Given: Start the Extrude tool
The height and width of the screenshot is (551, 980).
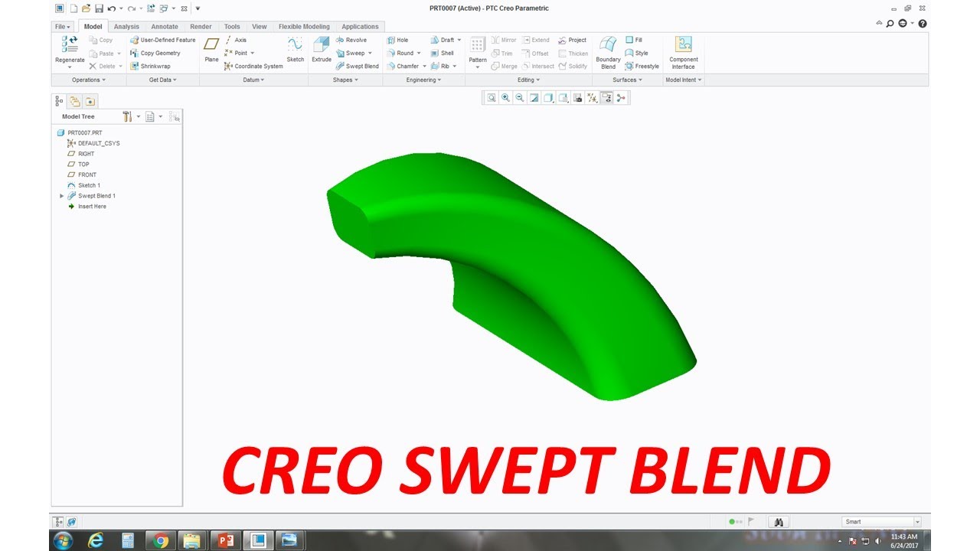Looking at the screenshot, I should tap(322, 50).
